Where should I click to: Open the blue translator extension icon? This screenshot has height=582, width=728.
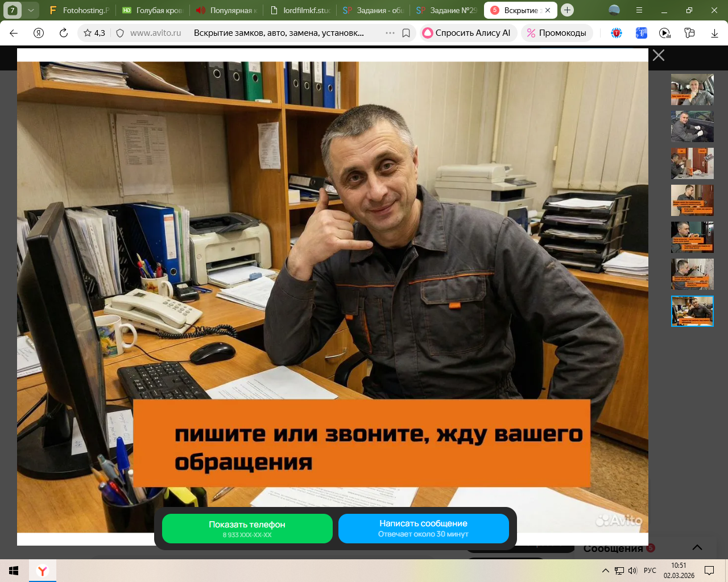(x=641, y=33)
